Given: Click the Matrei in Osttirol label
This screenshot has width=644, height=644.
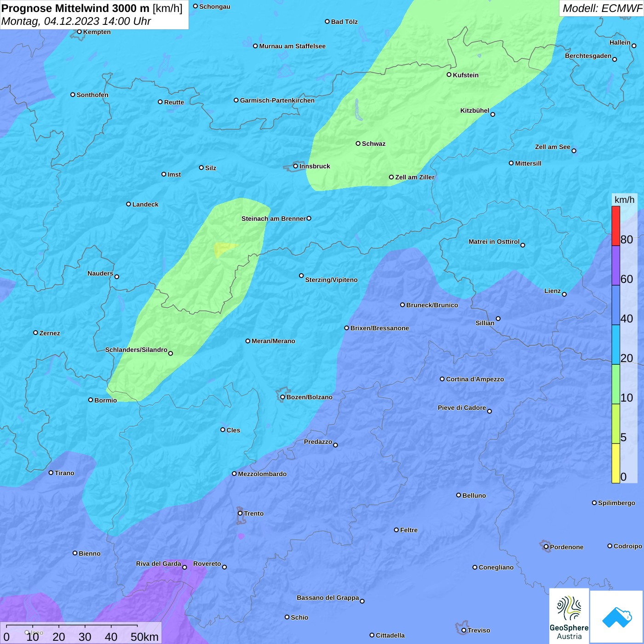Looking at the screenshot, I should pyautogui.click(x=494, y=241).
